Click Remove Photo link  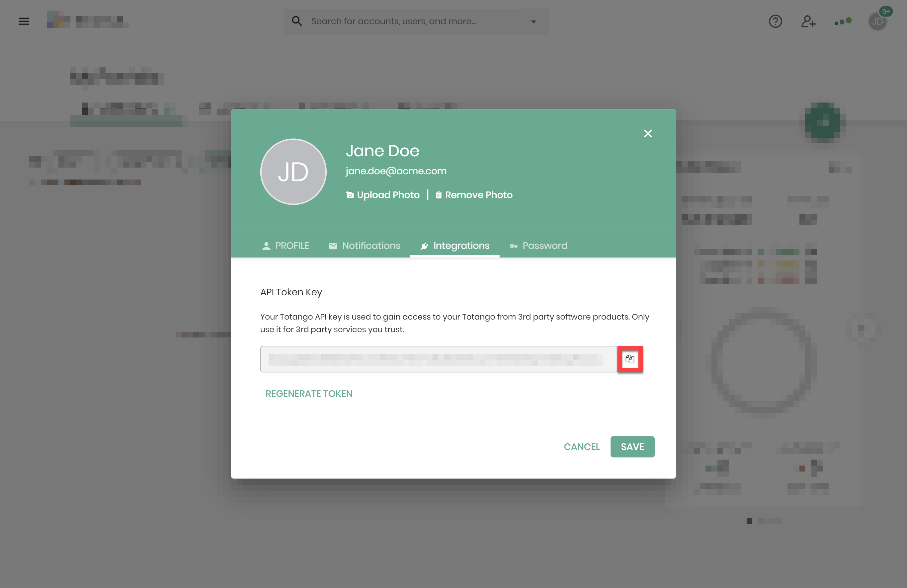(474, 195)
